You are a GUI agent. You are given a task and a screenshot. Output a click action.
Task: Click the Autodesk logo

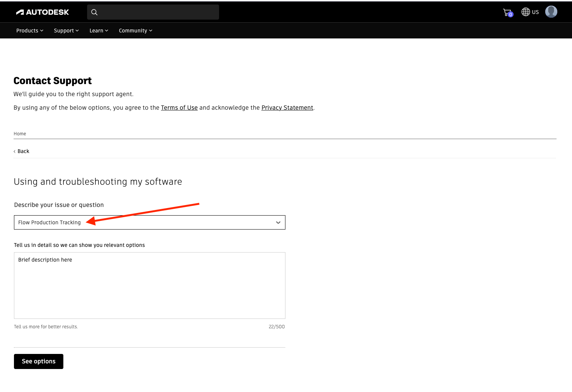click(42, 12)
